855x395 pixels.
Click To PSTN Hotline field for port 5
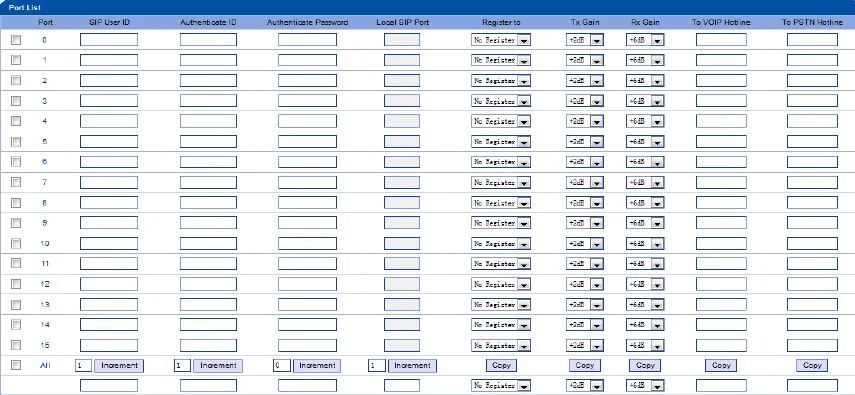click(812, 142)
